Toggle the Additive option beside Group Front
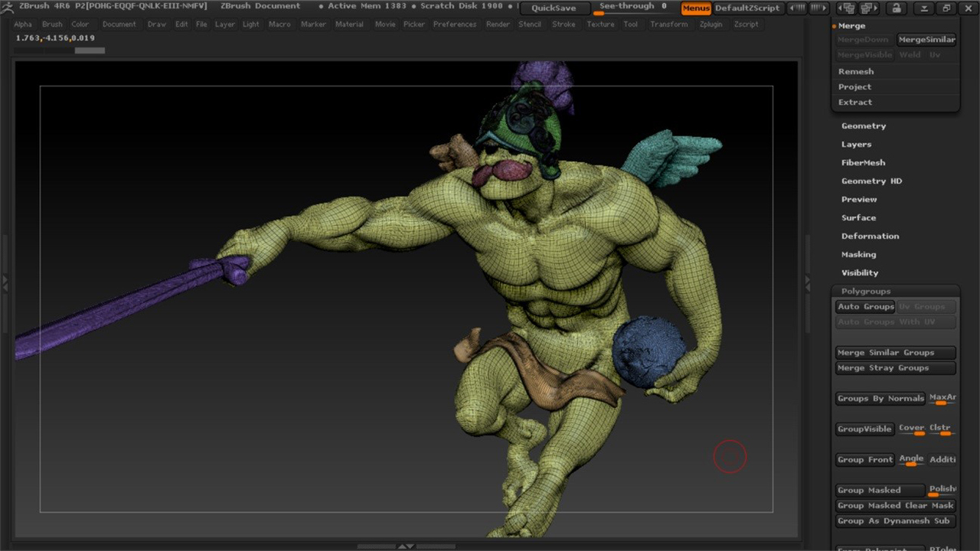The height and width of the screenshot is (551, 980). coord(942,460)
